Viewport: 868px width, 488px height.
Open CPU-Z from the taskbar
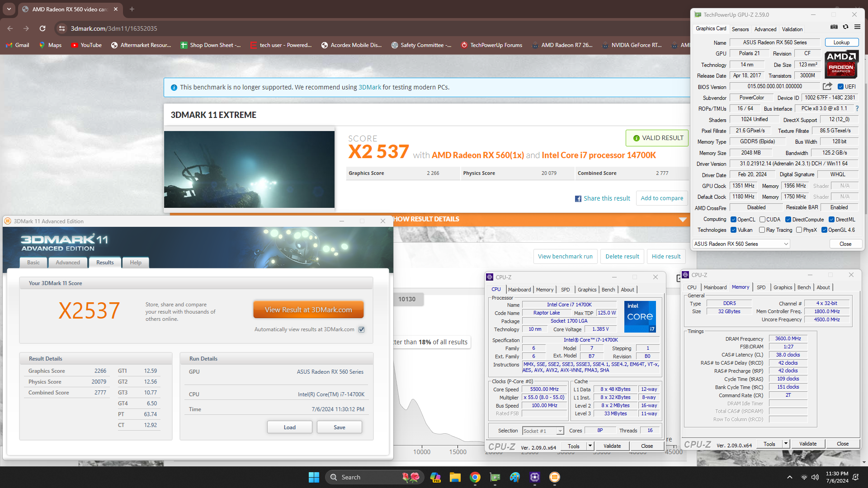coord(535,477)
